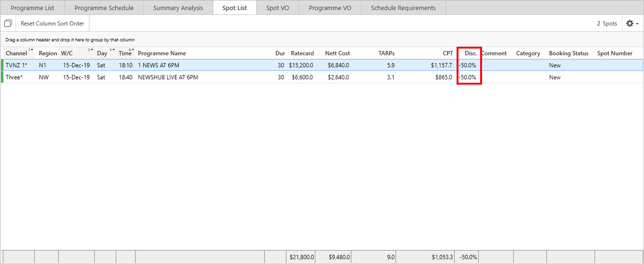The height and width of the screenshot is (264, 644).
Task: Open the Schedule Requirements tab
Action: pos(403,8)
